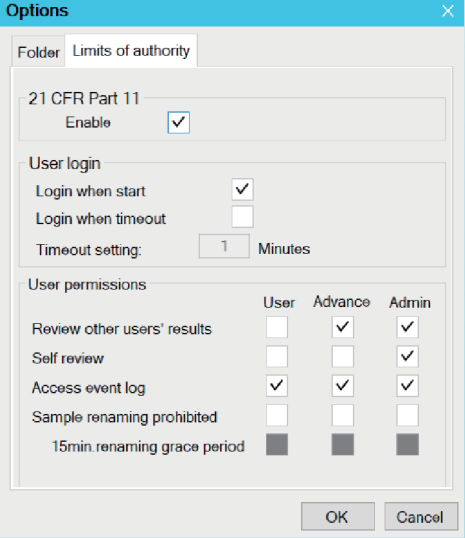Check Sample renaming prohibited for User

277,415
